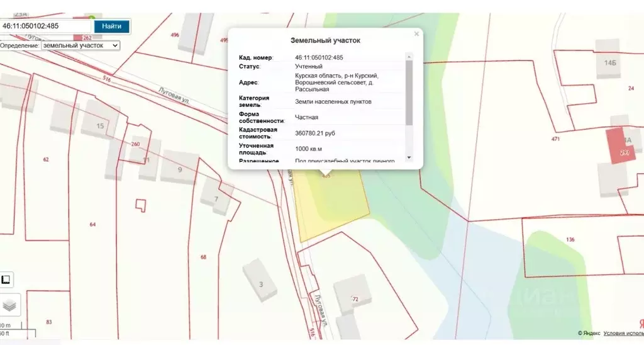The image size is (644, 345).
Task: Click parcel label 64
Action: point(92,224)
